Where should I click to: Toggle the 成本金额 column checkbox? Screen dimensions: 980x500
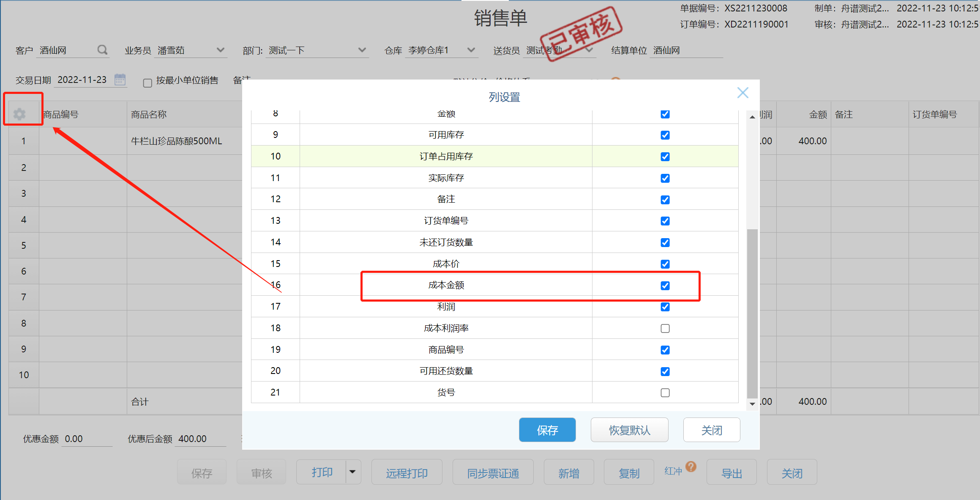tap(665, 286)
